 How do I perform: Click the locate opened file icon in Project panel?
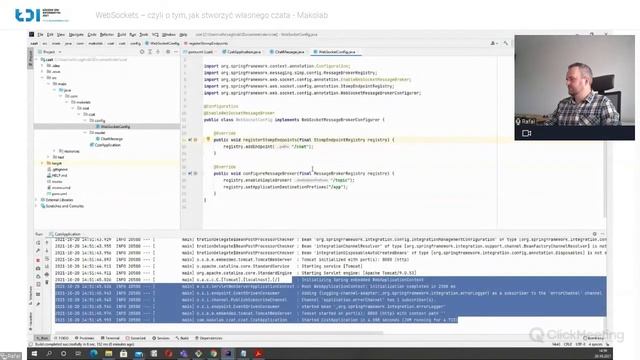pos(142,52)
